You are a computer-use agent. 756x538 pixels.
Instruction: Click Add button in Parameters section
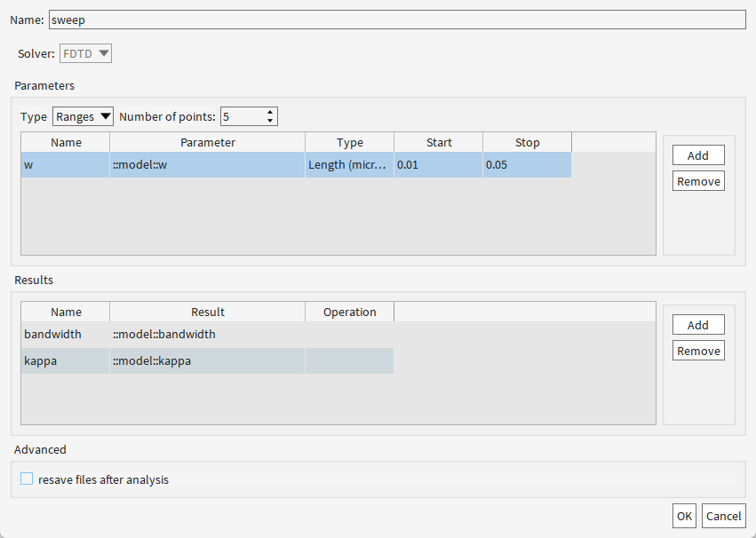[x=698, y=155]
